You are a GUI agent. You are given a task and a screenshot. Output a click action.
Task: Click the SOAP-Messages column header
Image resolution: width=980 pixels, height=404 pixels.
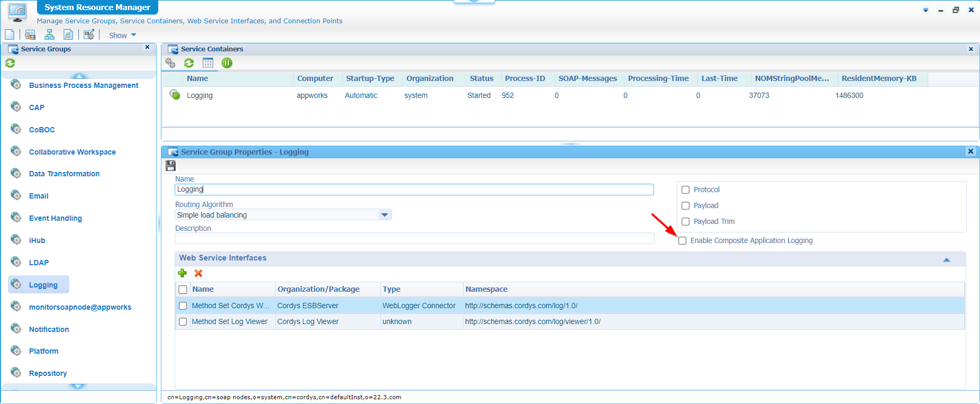(x=588, y=78)
